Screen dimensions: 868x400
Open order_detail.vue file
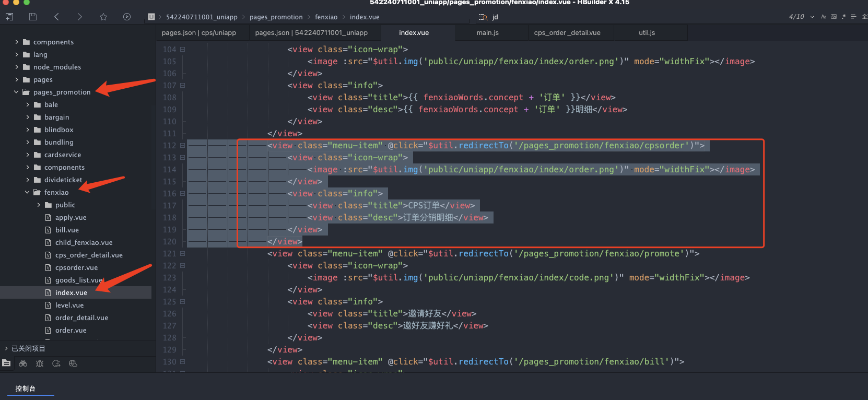tap(81, 317)
